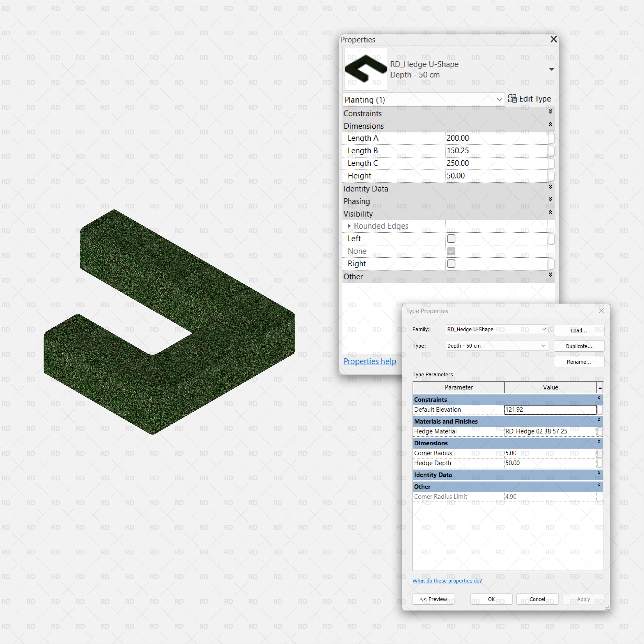Image resolution: width=644 pixels, height=644 pixels.
Task: Click the Edit Type icon
Action: tap(512, 99)
